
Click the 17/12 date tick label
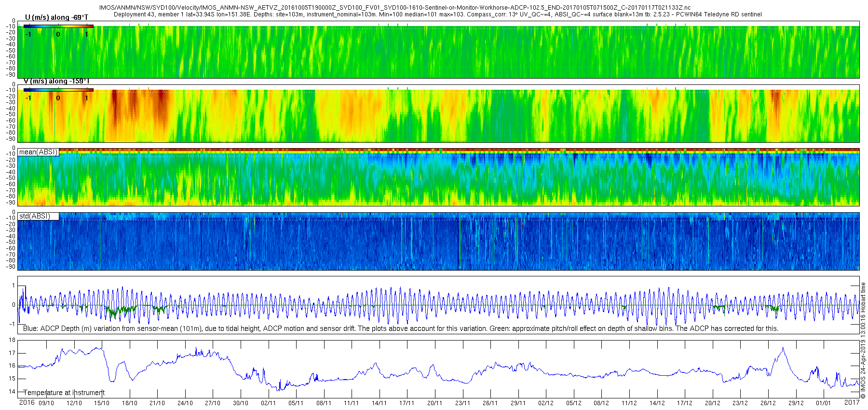(x=685, y=403)
